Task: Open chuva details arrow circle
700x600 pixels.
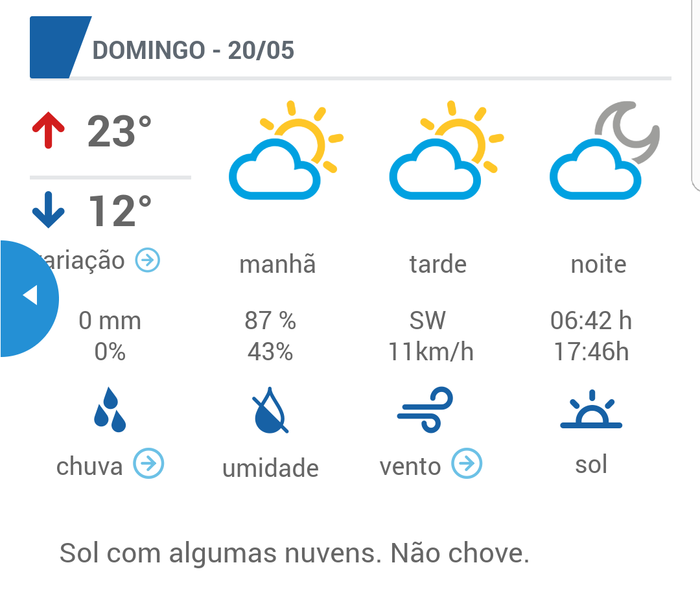Action: (148, 463)
